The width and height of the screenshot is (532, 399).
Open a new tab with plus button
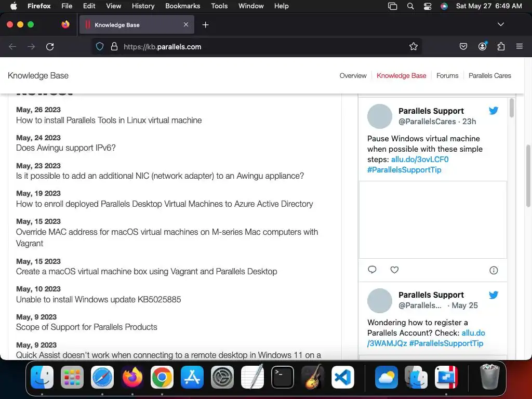click(x=205, y=25)
